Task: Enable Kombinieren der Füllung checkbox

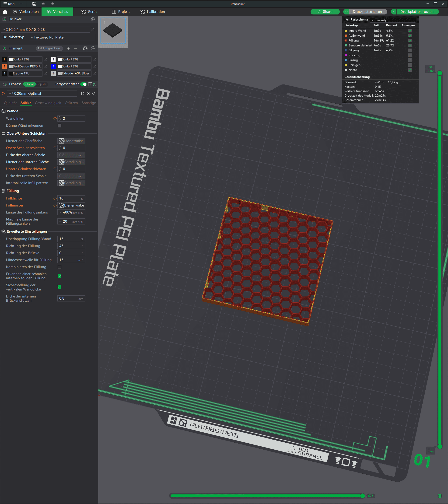Action: coord(59,267)
